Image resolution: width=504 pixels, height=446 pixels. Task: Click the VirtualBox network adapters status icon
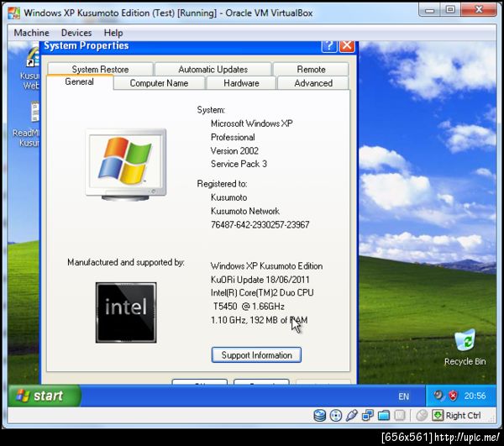[x=368, y=416]
